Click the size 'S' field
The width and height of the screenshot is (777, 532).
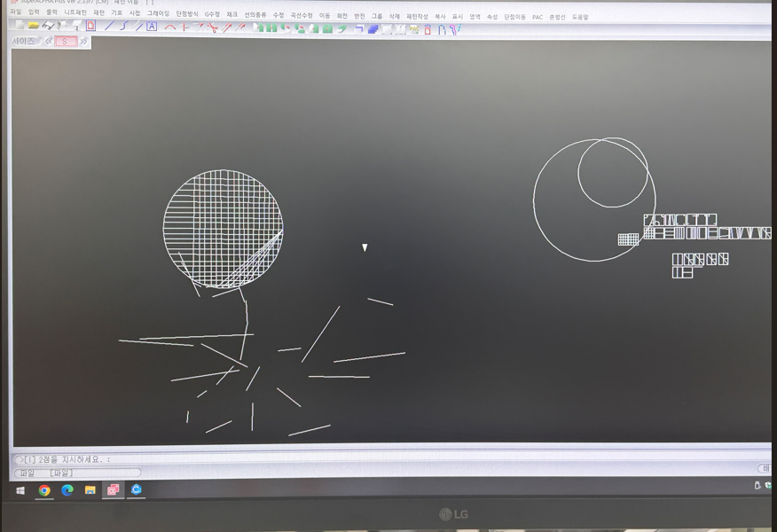[x=66, y=41]
